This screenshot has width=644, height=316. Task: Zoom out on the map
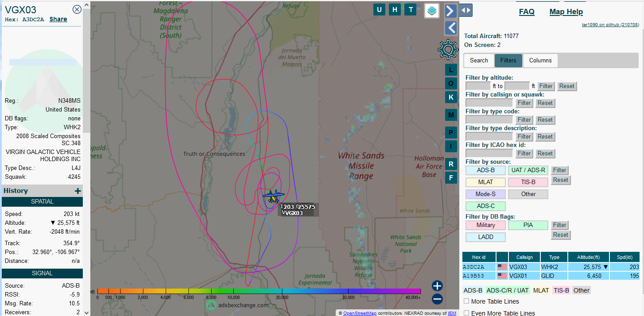coord(437,300)
